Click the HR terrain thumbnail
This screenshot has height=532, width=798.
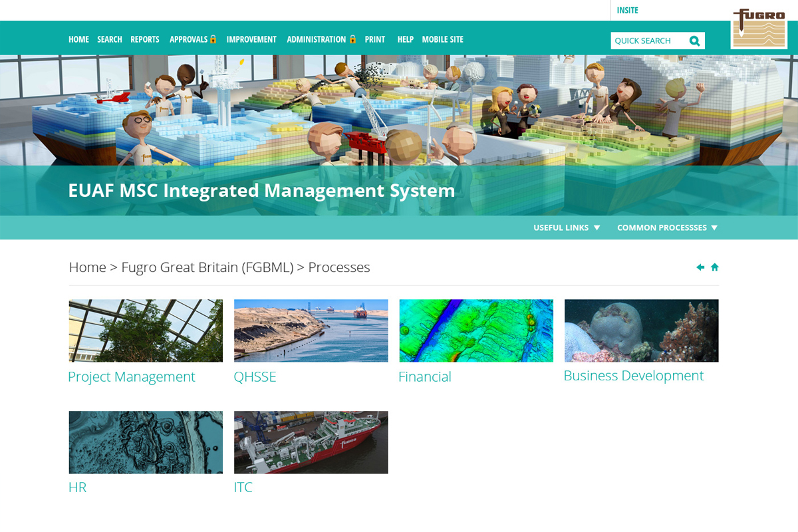click(x=146, y=442)
